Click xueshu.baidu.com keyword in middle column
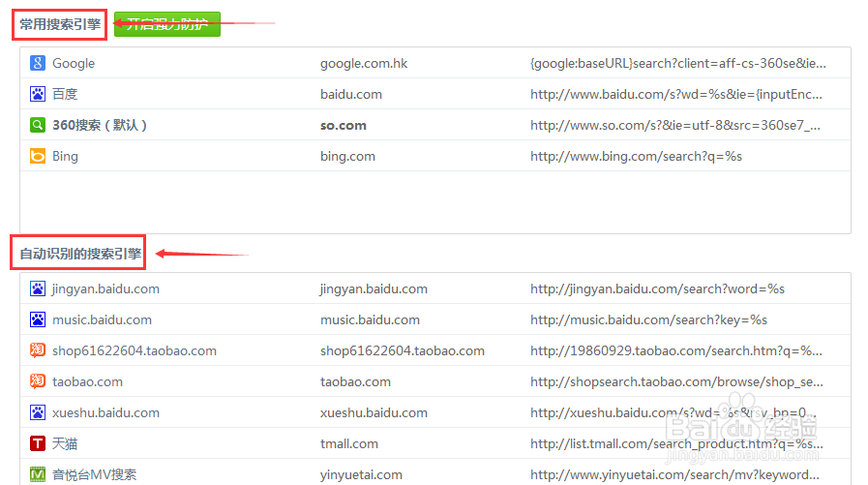 coord(374,413)
